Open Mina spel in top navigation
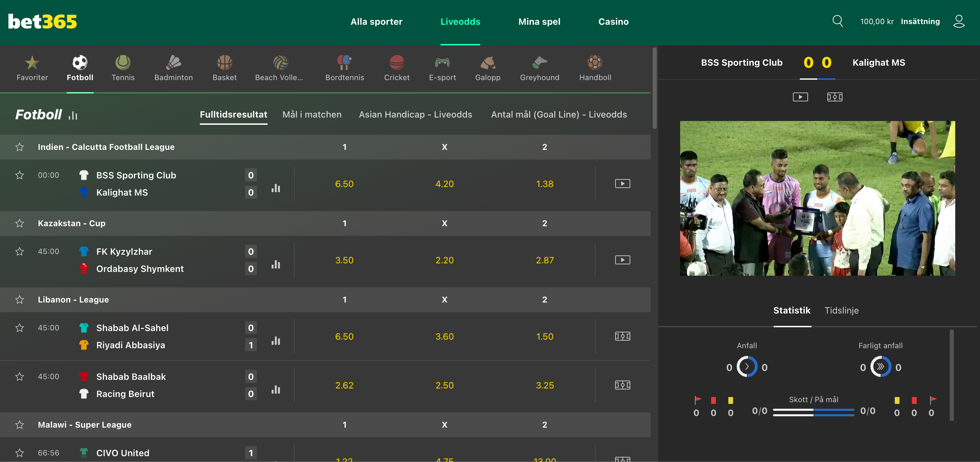 [539, 22]
